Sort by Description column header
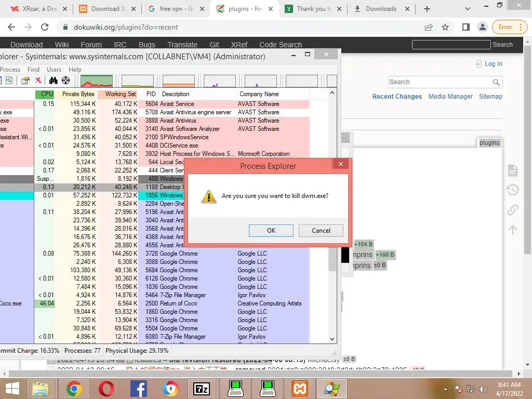Image resolution: width=532 pixels, height=399 pixels. 198,94
